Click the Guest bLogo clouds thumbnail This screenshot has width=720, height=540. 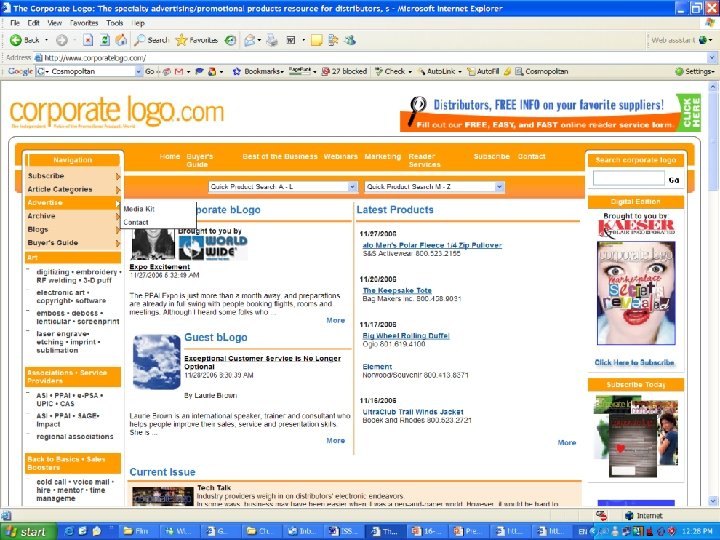157,362
